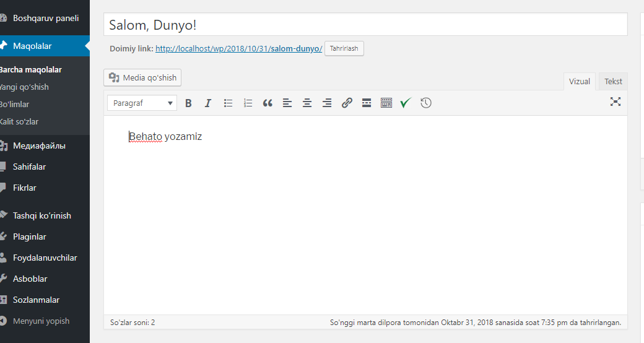Insert the Read More tag

(x=367, y=103)
